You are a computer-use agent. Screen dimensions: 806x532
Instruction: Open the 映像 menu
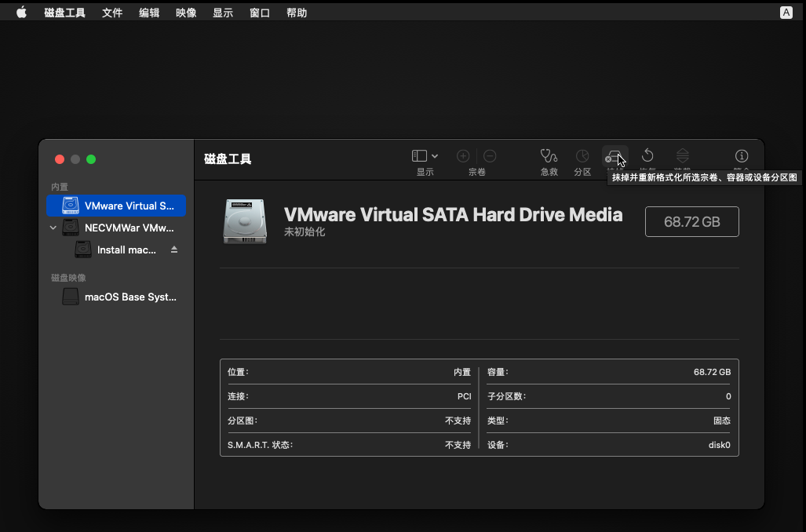coord(186,13)
